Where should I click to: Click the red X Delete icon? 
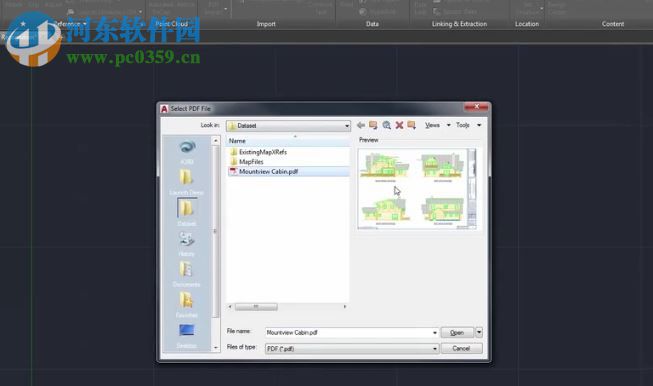point(399,125)
